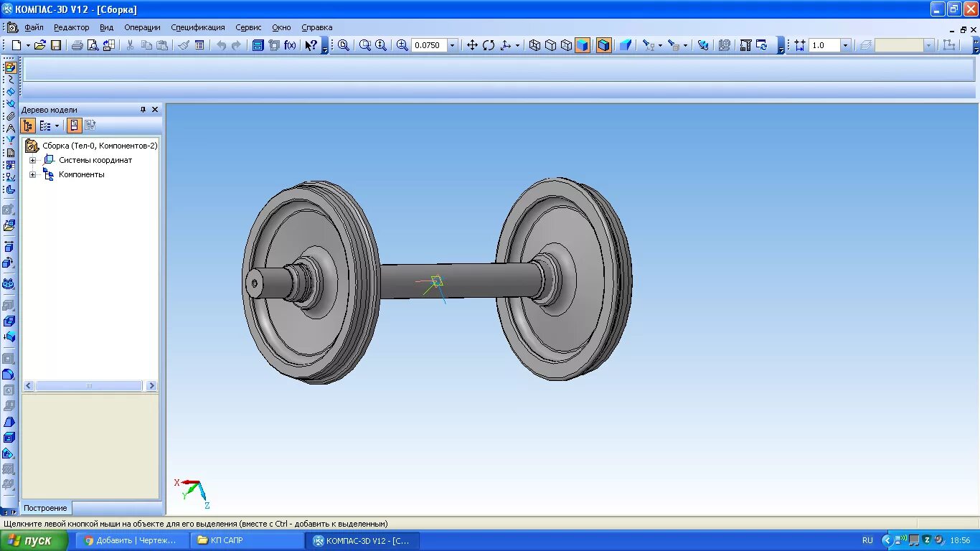Open the zoom scale 0.0750 dropdown
Viewport: 980px width, 551px height.
point(452,45)
